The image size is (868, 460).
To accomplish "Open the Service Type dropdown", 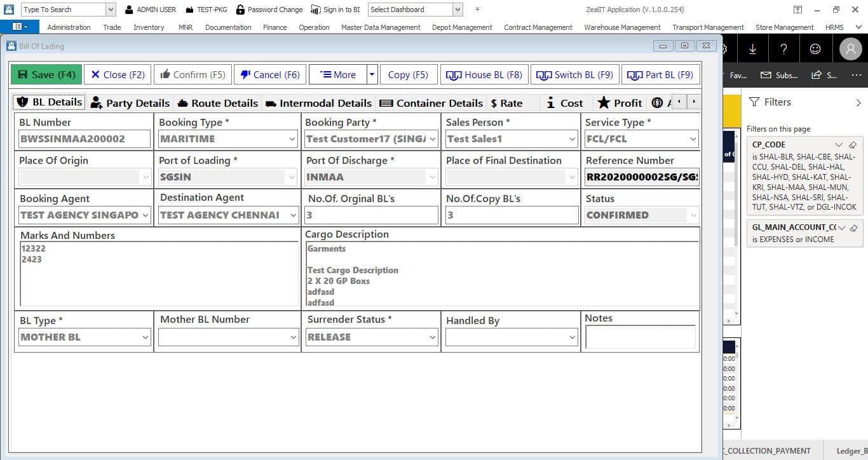I will click(692, 139).
